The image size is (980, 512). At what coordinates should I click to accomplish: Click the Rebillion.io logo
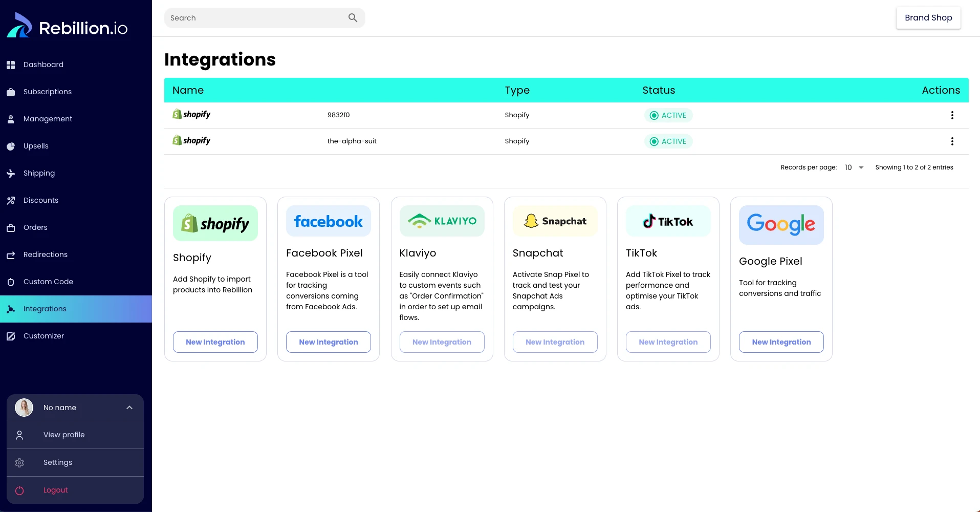point(67,25)
